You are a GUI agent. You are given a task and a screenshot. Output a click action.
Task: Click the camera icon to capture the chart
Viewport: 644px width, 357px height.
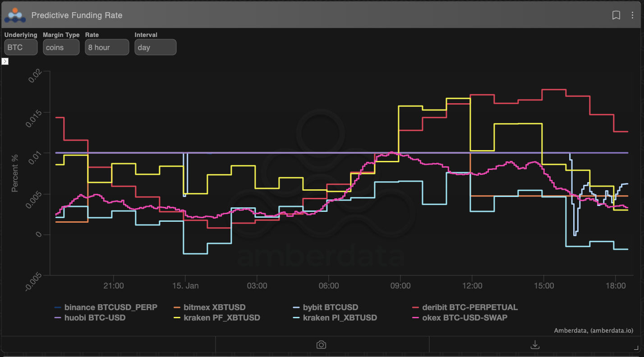(x=321, y=344)
